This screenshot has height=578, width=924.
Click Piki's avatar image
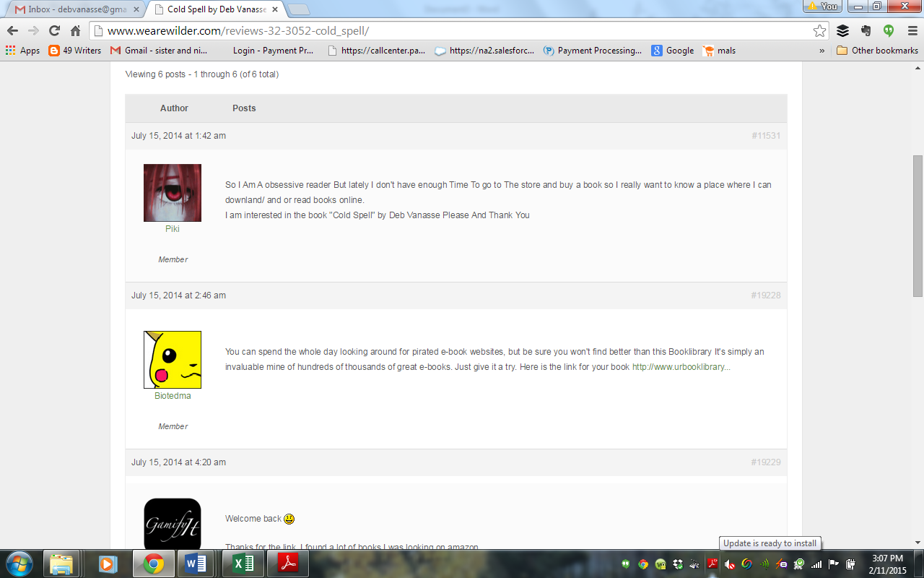pyautogui.click(x=173, y=193)
